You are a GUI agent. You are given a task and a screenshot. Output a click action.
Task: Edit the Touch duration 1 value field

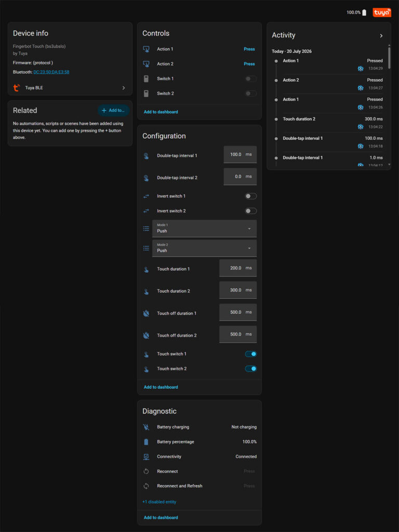pos(238,269)
